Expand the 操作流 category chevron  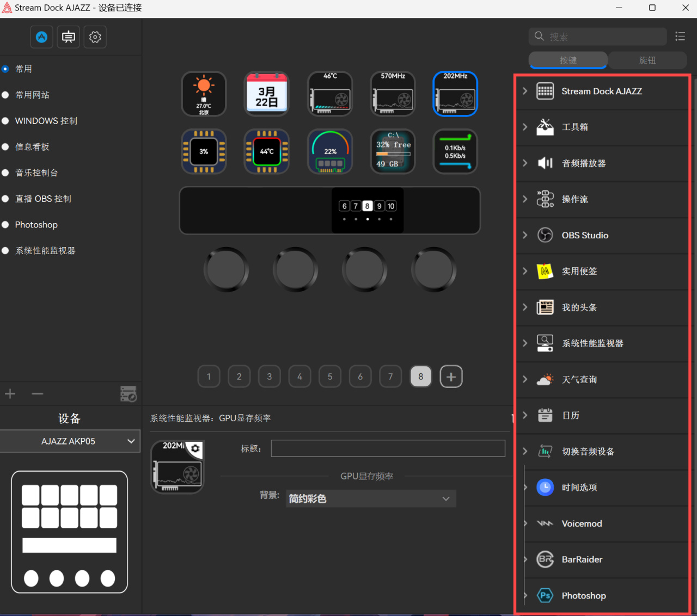tap(525, 199)
